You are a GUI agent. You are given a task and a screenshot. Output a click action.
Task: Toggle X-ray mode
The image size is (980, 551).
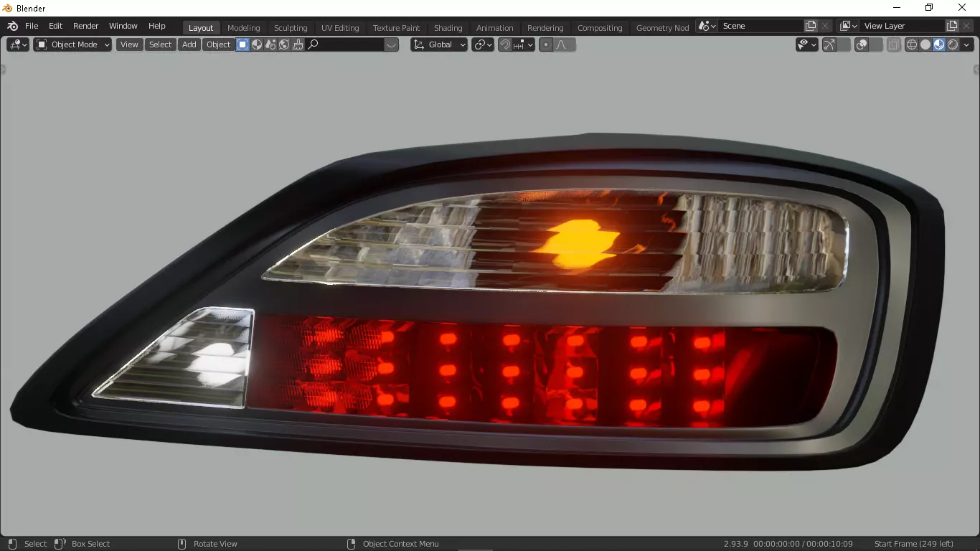(893, 44)
